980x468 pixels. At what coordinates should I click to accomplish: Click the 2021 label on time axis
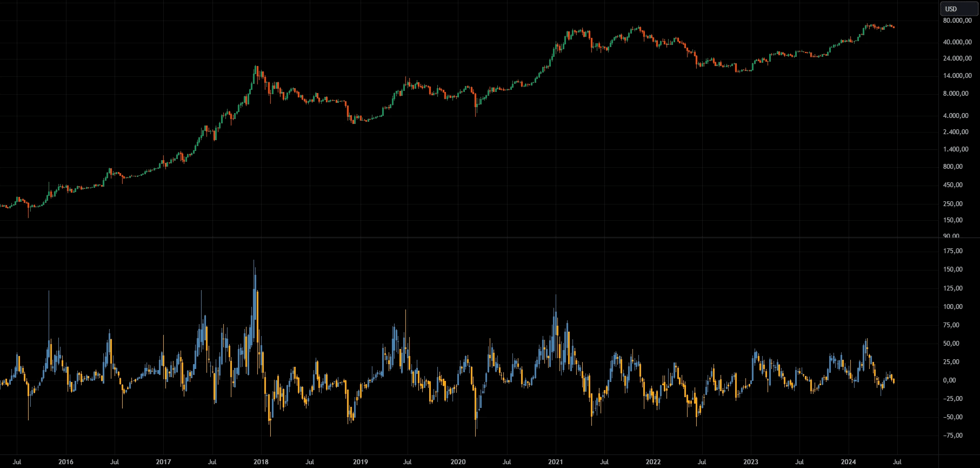556,462
